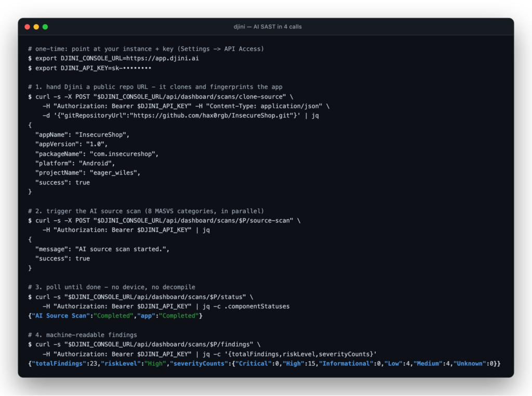
Task: Click the "appVersion": "1.0" line
Action: [72, 144]
